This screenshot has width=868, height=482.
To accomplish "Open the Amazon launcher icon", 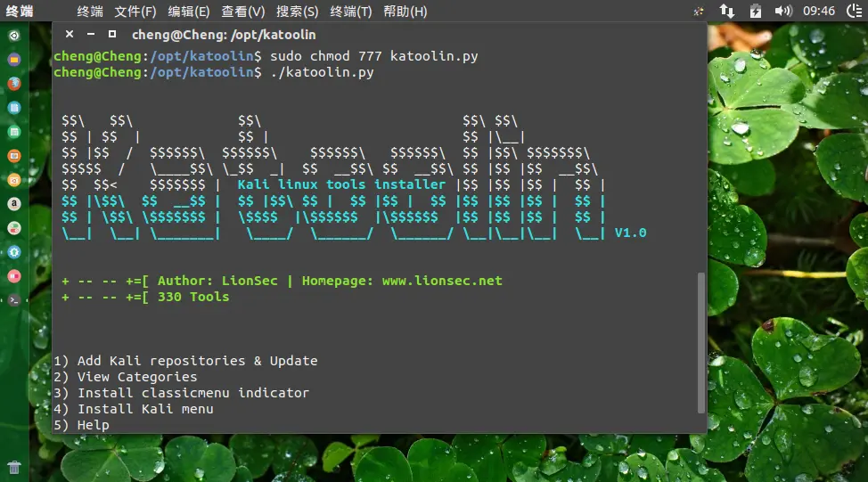I will pos(14,204).
